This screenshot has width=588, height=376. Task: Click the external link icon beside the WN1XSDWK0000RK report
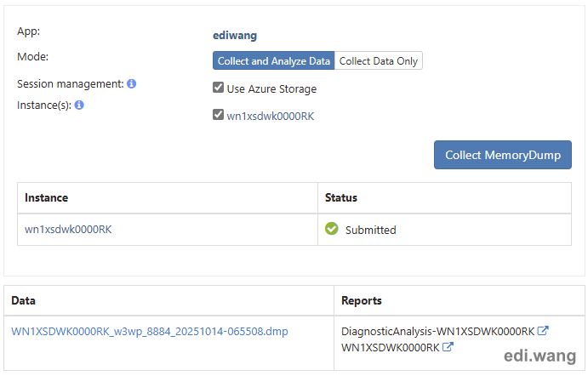tap(448, 347)
